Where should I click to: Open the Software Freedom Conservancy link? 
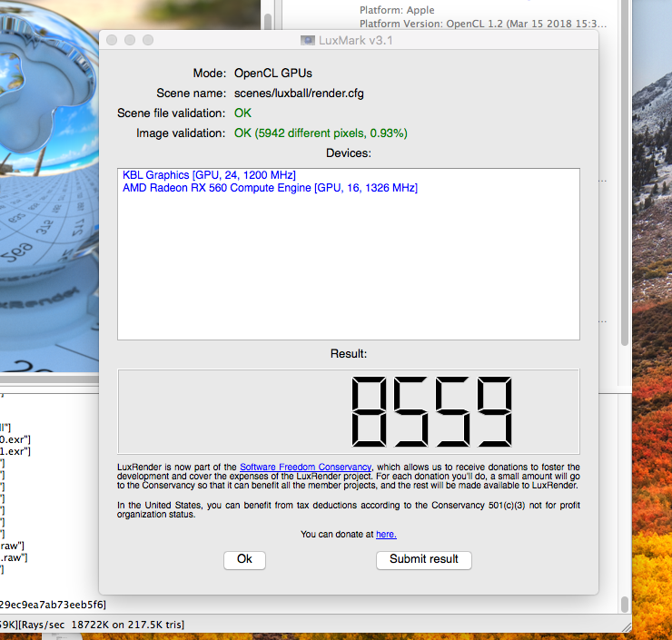pyautogui.click(x=305, y=467)
